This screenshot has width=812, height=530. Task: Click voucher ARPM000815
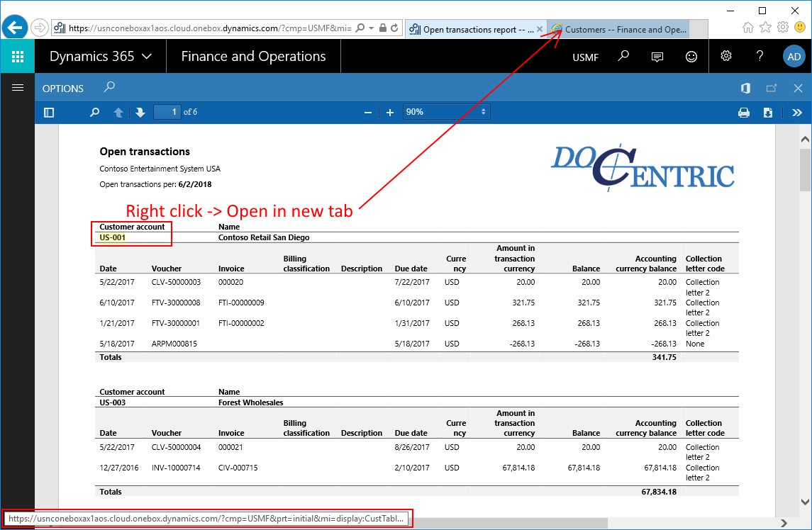(174, 344)
